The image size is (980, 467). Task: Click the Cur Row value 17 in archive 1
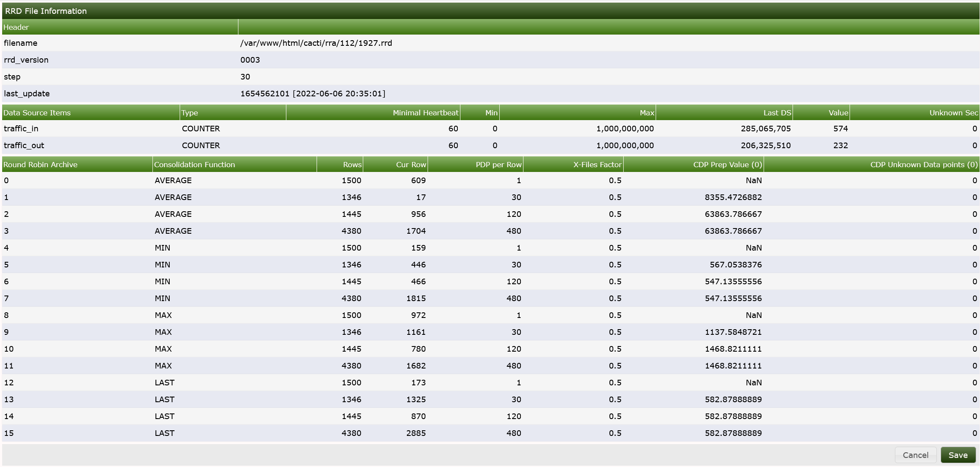pos(421,197)
